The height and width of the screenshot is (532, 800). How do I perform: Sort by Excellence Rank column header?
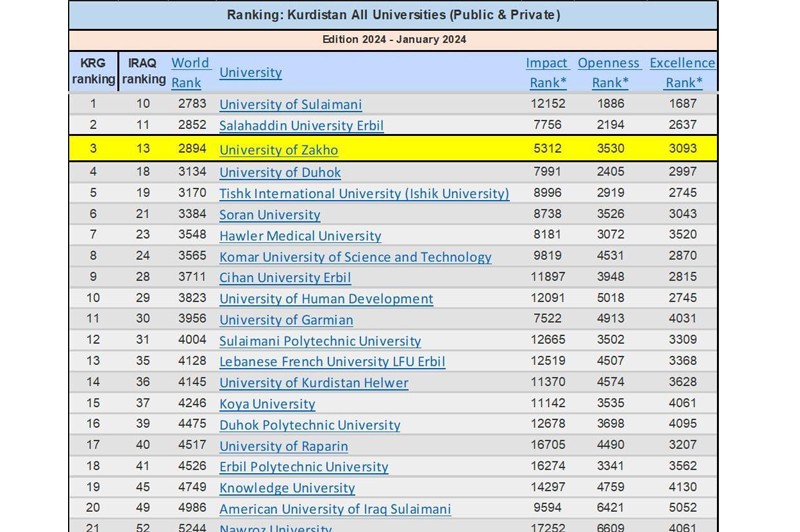tap(682, 72)
